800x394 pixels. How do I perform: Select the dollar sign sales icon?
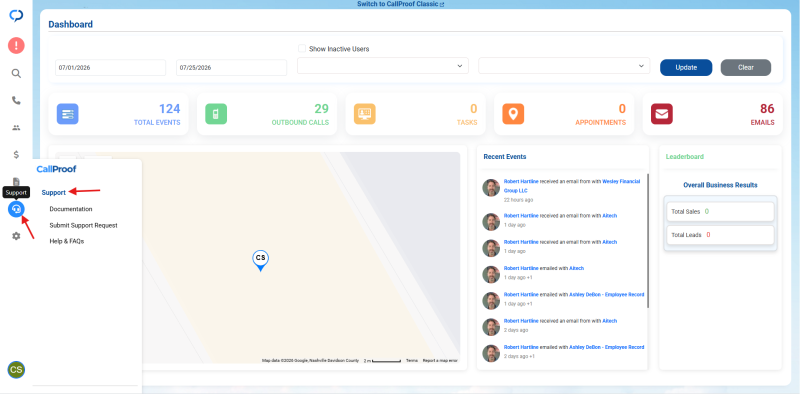(16, 154)
